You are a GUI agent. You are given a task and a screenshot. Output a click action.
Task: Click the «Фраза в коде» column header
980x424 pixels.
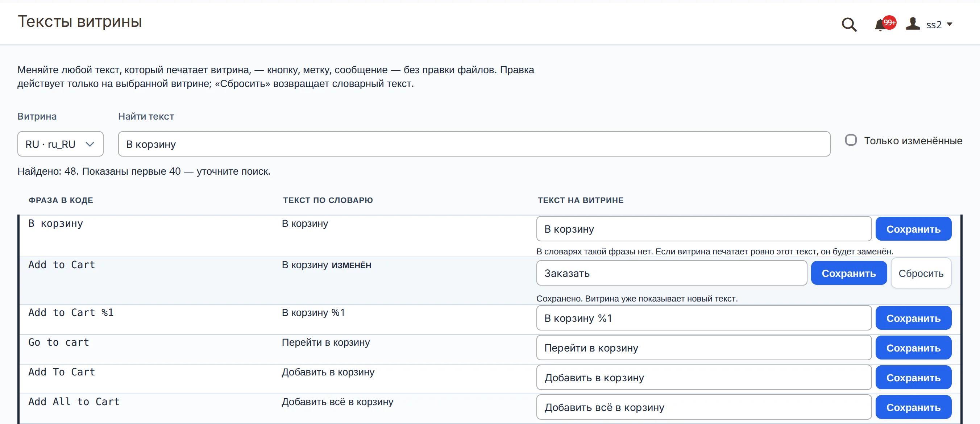click(x=61, y=200)
